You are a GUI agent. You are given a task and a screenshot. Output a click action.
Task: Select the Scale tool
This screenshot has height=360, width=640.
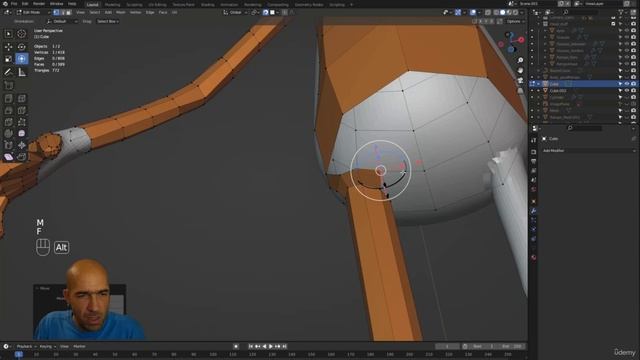pyautogui.click(x=9, y=59)
